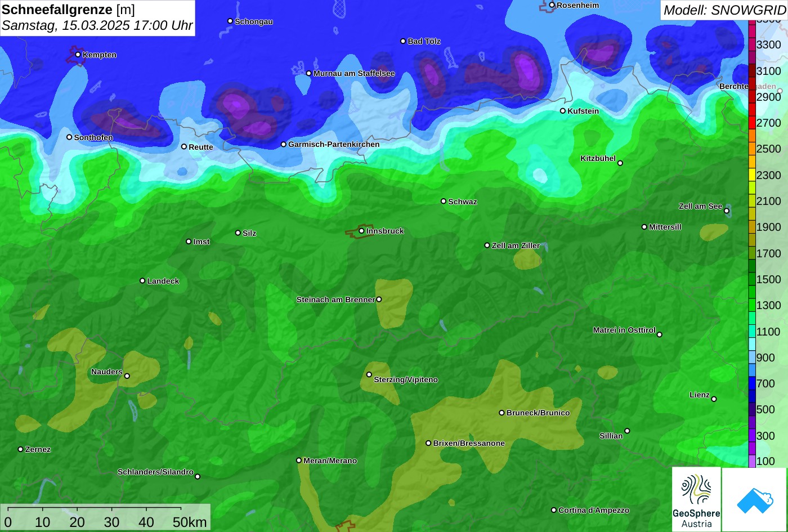Click the Silz label
Image resolution: width=788 pixels, height=532 pixels.
coord(249,233)
